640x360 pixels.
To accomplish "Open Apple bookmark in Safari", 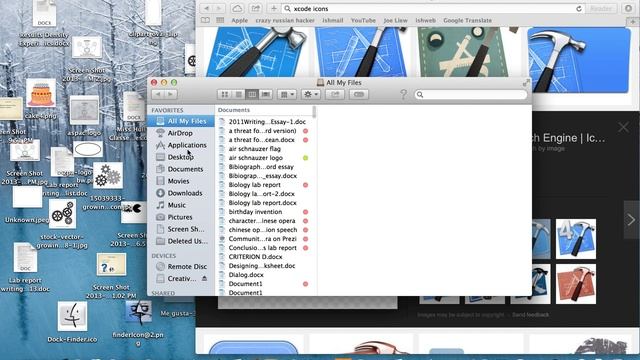I will pyautogui.click(x=240, y=20).
